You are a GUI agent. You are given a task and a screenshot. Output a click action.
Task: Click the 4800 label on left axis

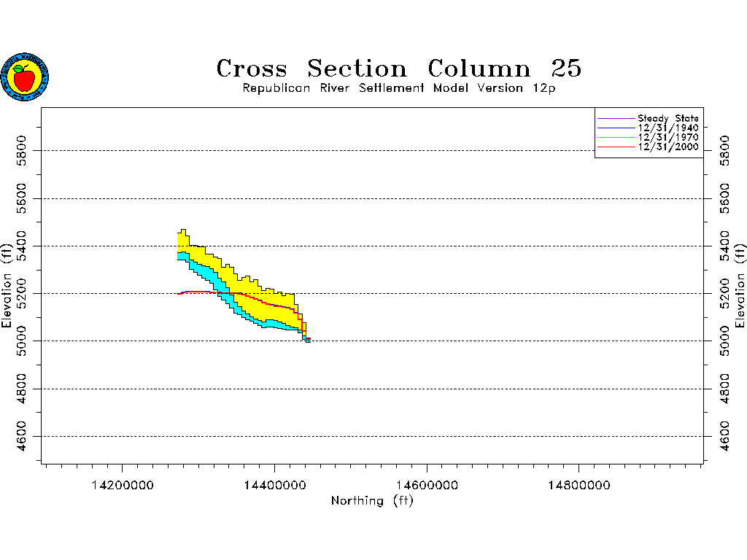point(21,389)
